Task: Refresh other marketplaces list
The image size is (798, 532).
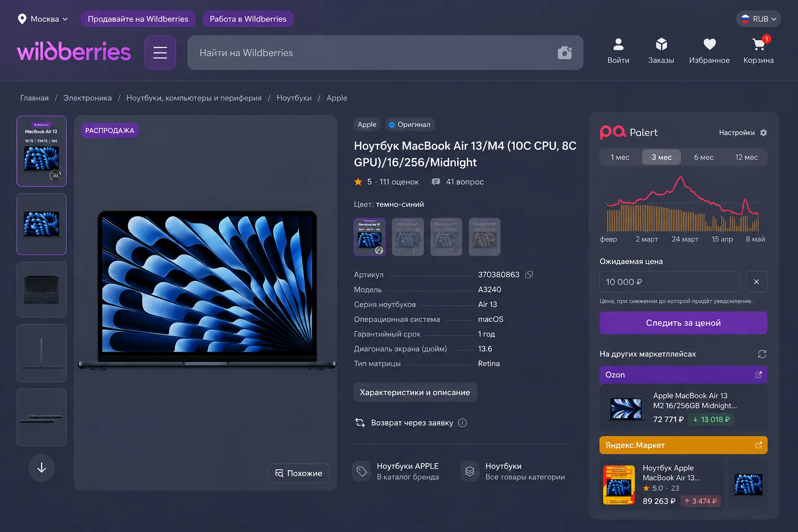Action: click(x=762, y=354)
